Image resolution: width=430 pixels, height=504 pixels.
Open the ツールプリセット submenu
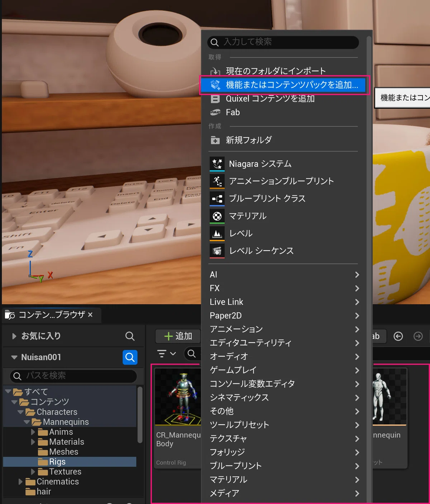coord(284,425)
